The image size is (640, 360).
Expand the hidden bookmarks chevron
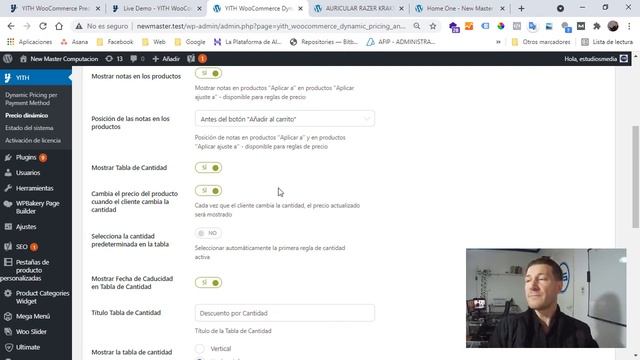point(498,42)
